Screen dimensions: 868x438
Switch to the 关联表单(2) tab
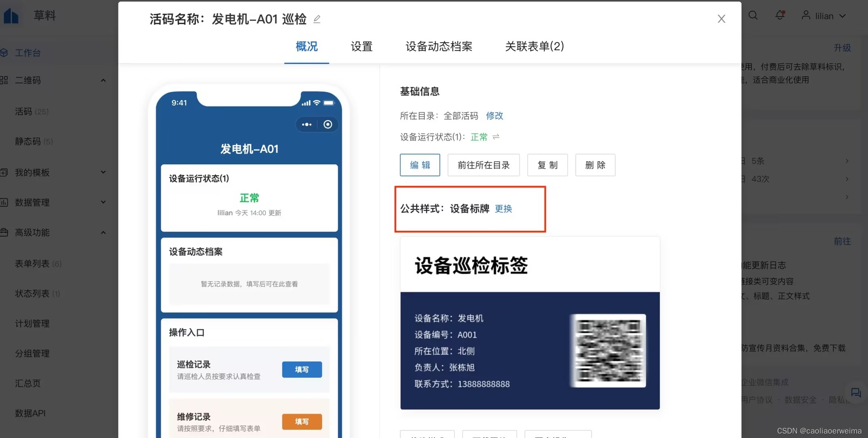(534, 46)
